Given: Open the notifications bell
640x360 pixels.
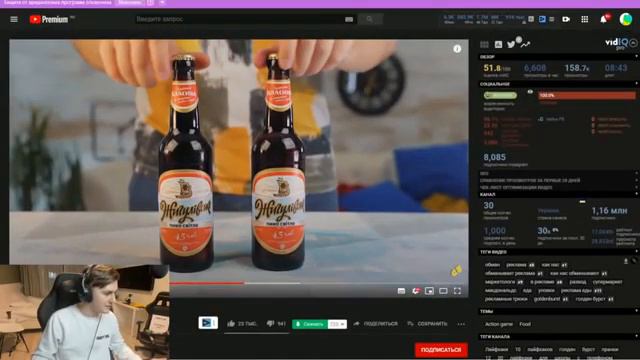Looking at the screenshot, I should click(604, 19).
